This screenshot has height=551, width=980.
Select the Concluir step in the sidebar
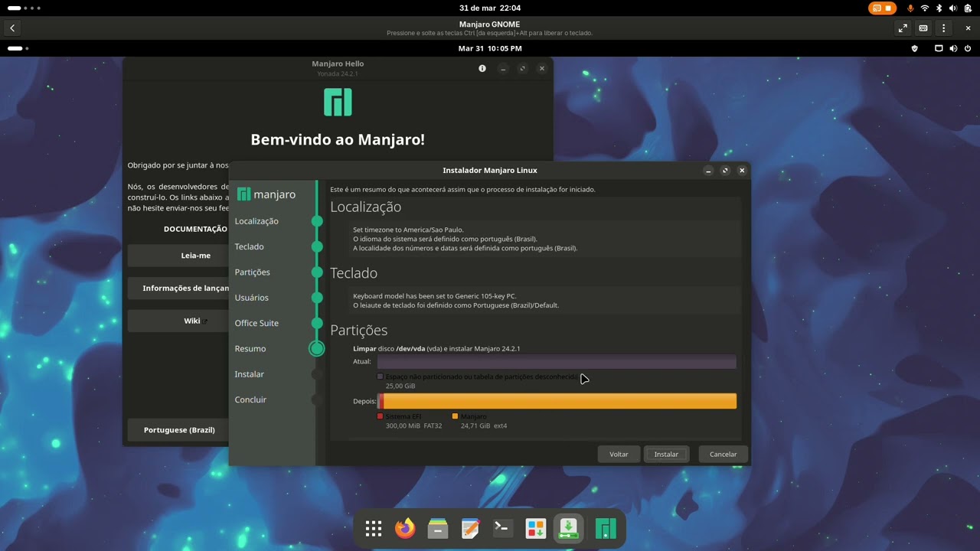coord(250,399)
